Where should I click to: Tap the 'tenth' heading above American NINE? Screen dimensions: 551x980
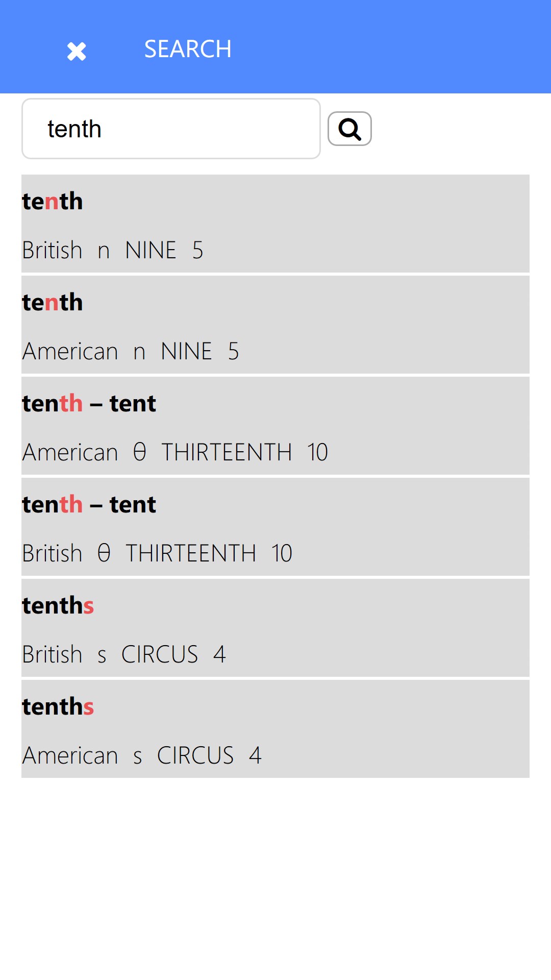pyautogui.click(x=53, y=302)
